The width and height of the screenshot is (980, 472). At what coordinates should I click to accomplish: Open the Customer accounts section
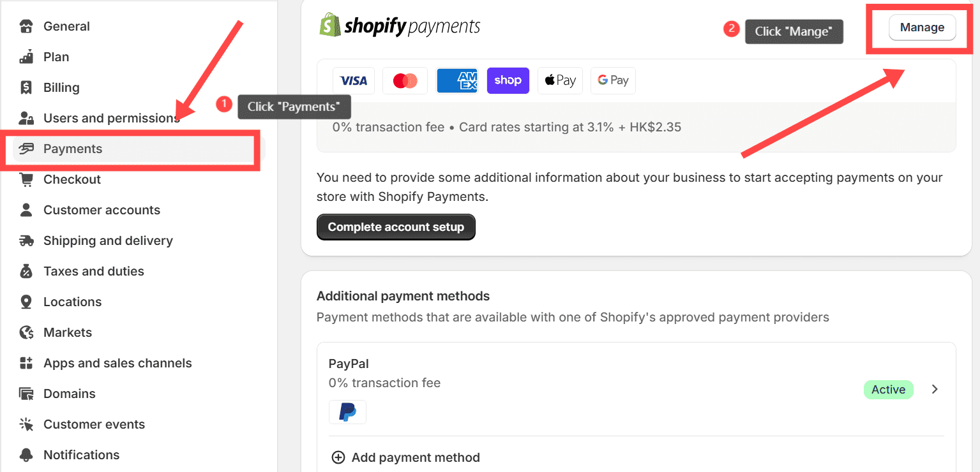point(102,210)
